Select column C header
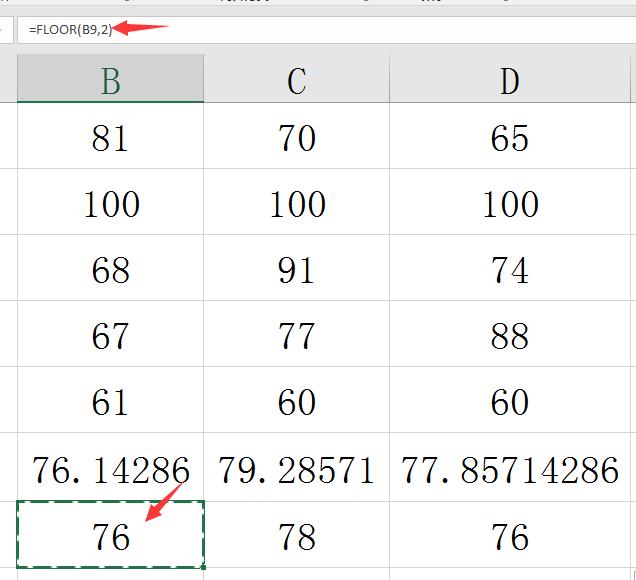Viewport: 636px width, 580px height. tap(296, 80)
